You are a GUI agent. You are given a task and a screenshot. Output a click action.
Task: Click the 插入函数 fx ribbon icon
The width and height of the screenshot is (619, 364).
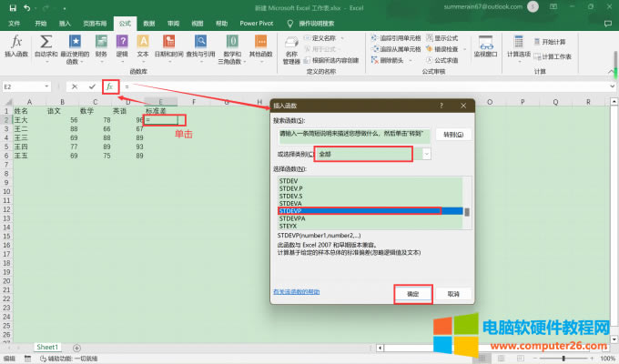(x=16, y=45)
